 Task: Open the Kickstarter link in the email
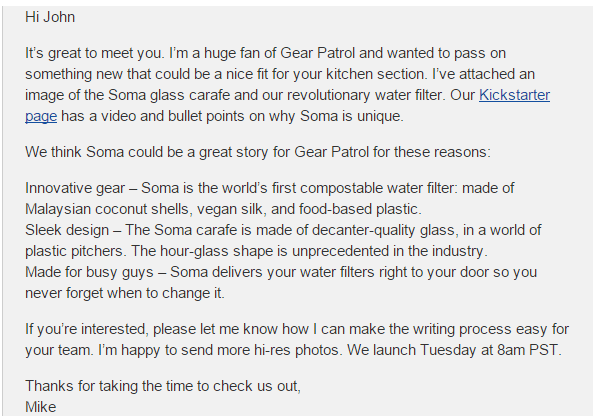pos(514,95)
